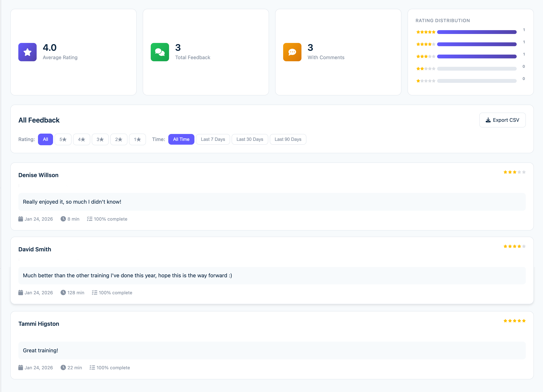
Task: Click the download icon inside Export CSV button
Action: pyautogui.click(x=488, y=120)
